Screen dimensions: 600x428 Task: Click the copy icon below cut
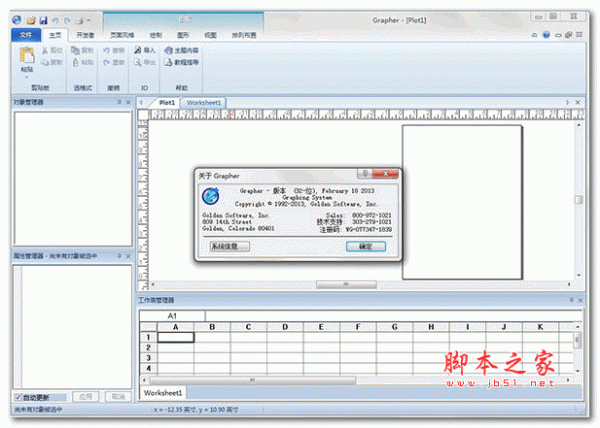pyautogui.click(x=45, y=62)
